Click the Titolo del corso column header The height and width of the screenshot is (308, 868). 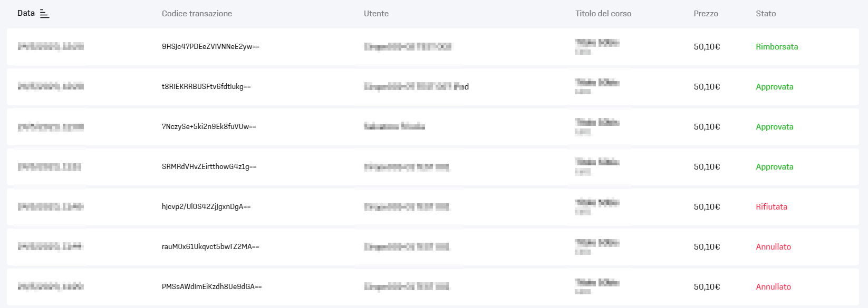[603, 14]
